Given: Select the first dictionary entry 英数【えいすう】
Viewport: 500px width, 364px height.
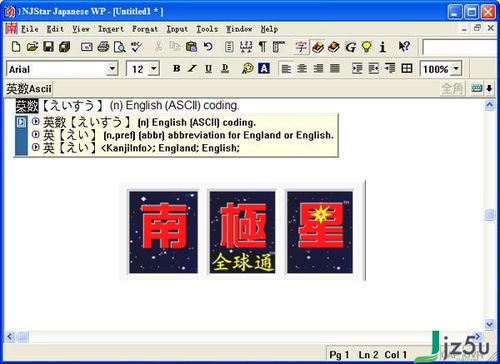Looking at the screenshot, I should 149,122.
